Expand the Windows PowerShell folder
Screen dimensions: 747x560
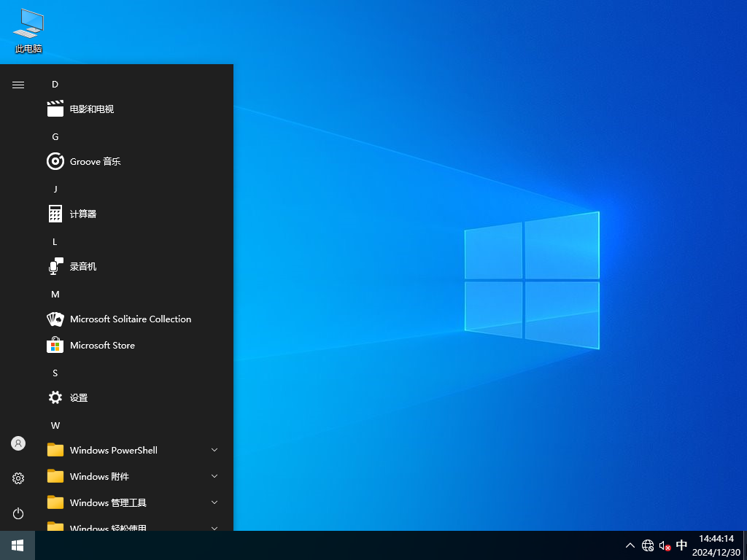[214, 450]
